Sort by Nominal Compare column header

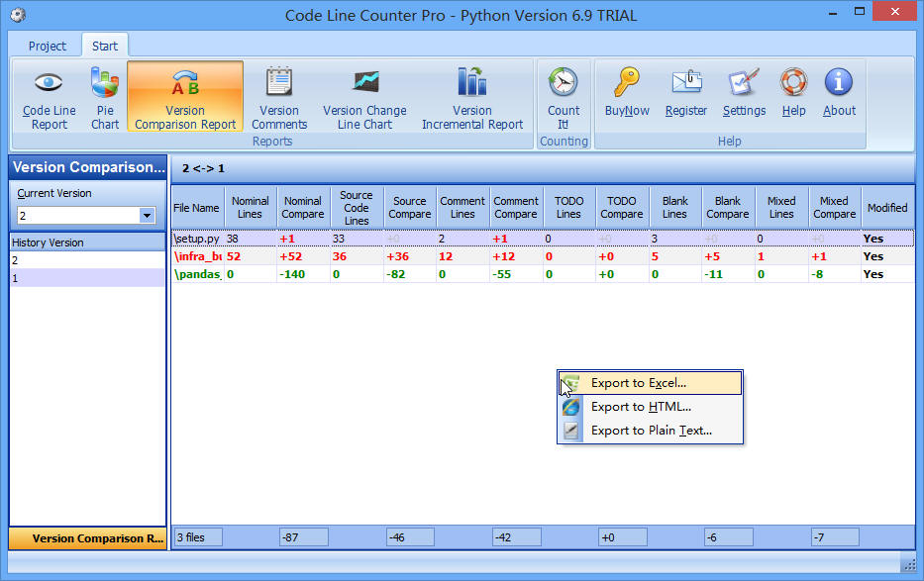coord(303,208)
